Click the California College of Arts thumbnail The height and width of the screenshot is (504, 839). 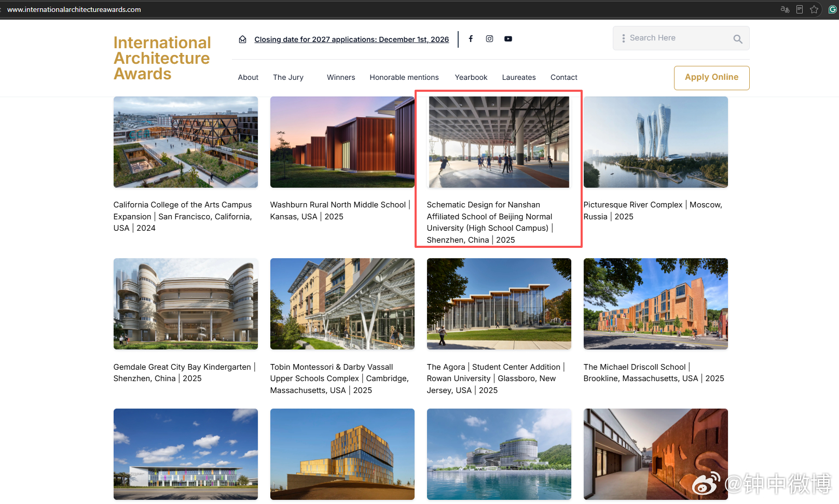pos(186,142)
